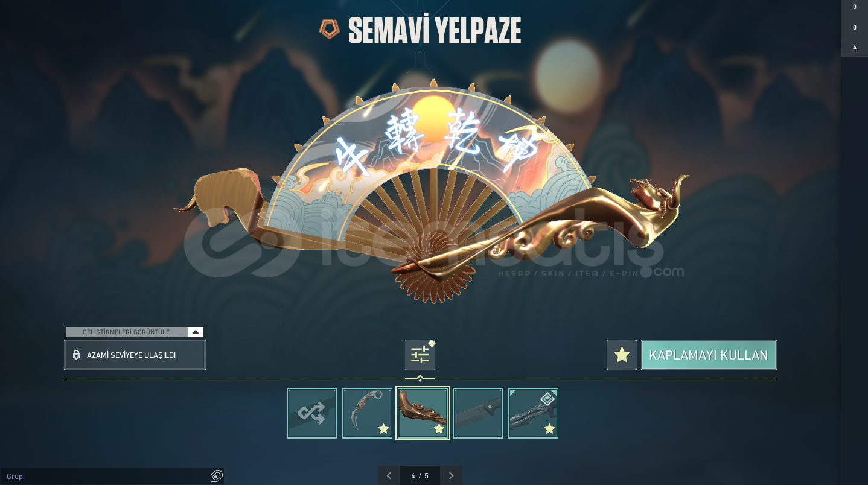
Task: Select the golden fan skin thumbnail
Action: (423, 413)
